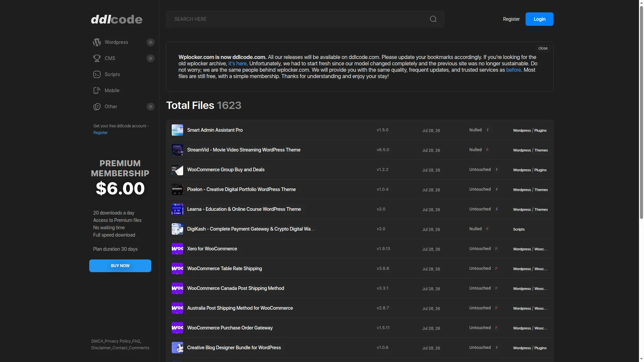Open the Disclaimer footer link
Screen dimensions: 644x362
[x=101, y=348]
